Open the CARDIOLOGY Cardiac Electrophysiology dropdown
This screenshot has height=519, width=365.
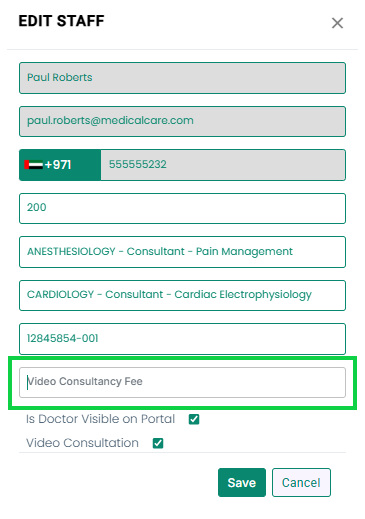click(182, 295)
